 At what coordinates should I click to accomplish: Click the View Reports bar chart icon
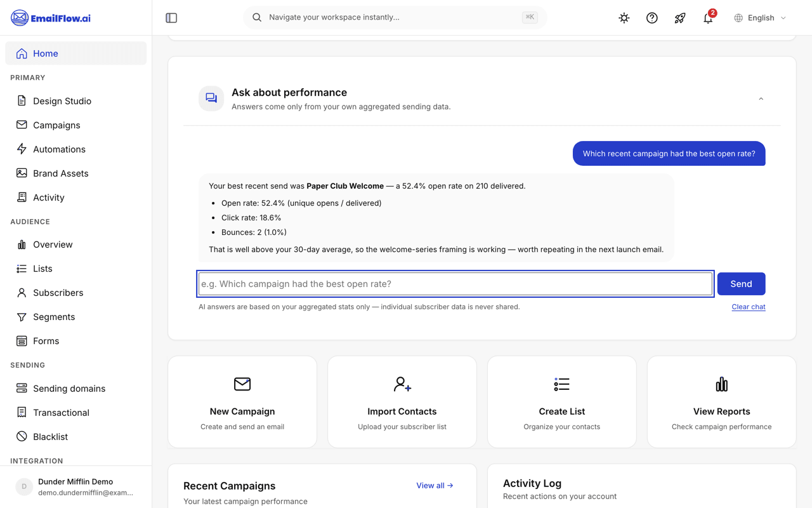[x=722, y=384]
